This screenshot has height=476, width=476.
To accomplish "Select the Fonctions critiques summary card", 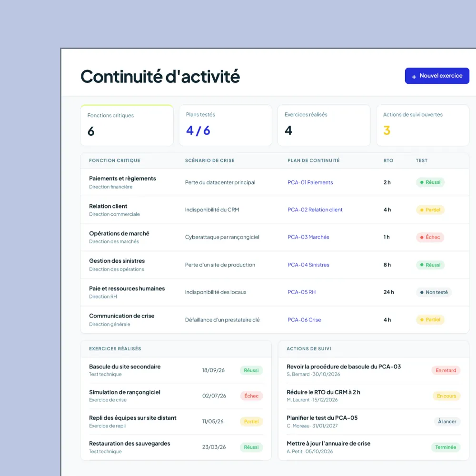I will [127, 125].
